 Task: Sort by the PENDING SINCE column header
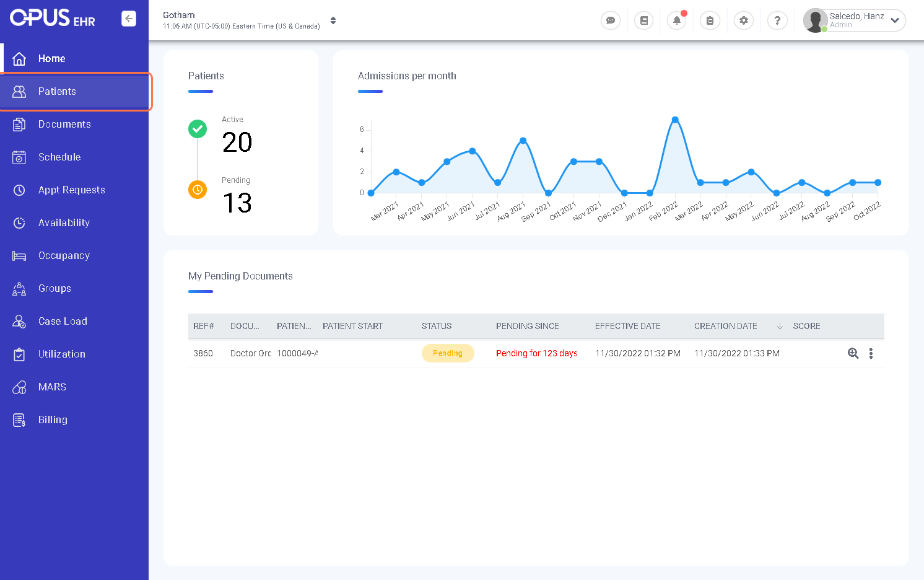[528, 326]
